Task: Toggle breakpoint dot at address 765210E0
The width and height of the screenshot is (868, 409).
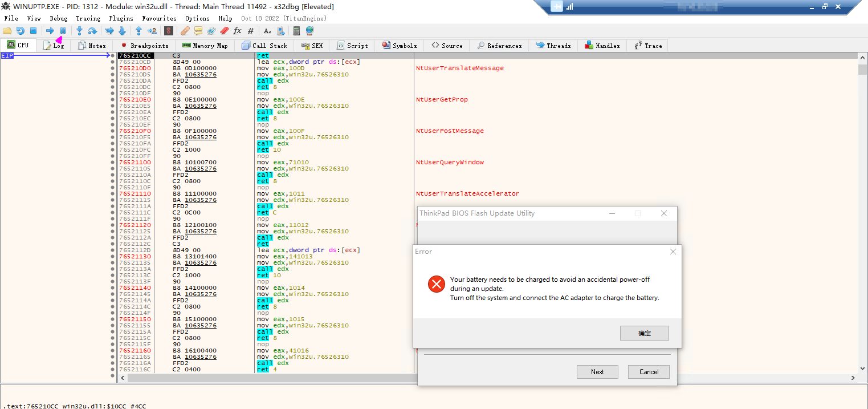Action: pyautogui.click(x=113, y=100)
